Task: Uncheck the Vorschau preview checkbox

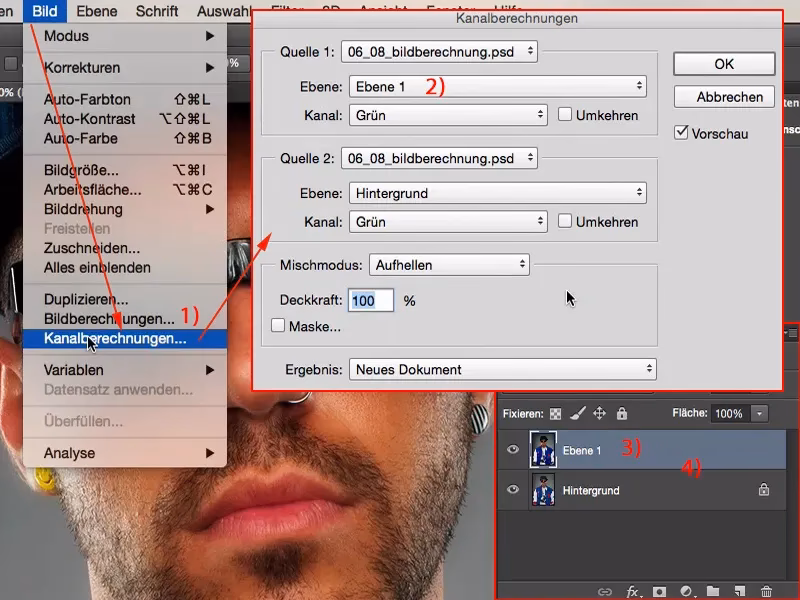Action: [682, 132]
